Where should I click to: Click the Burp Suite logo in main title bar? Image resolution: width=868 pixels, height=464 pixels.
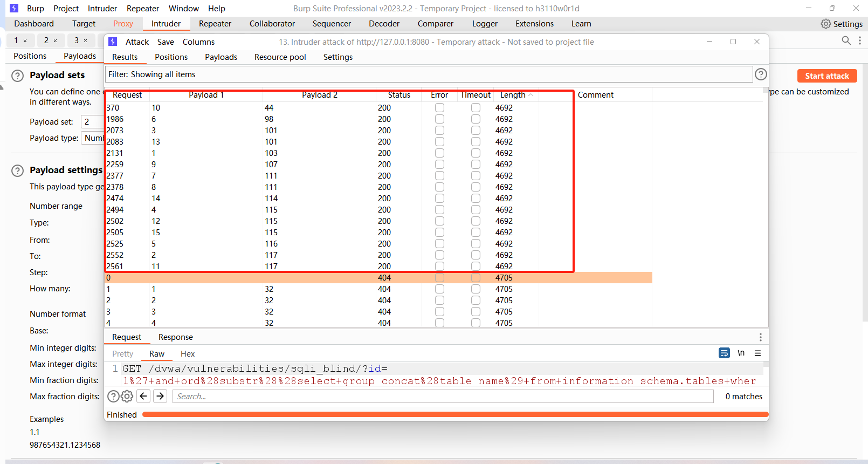[14, 8]
